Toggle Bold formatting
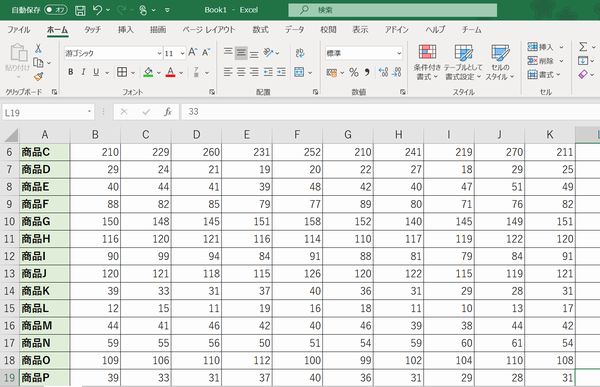 point(70,72)
